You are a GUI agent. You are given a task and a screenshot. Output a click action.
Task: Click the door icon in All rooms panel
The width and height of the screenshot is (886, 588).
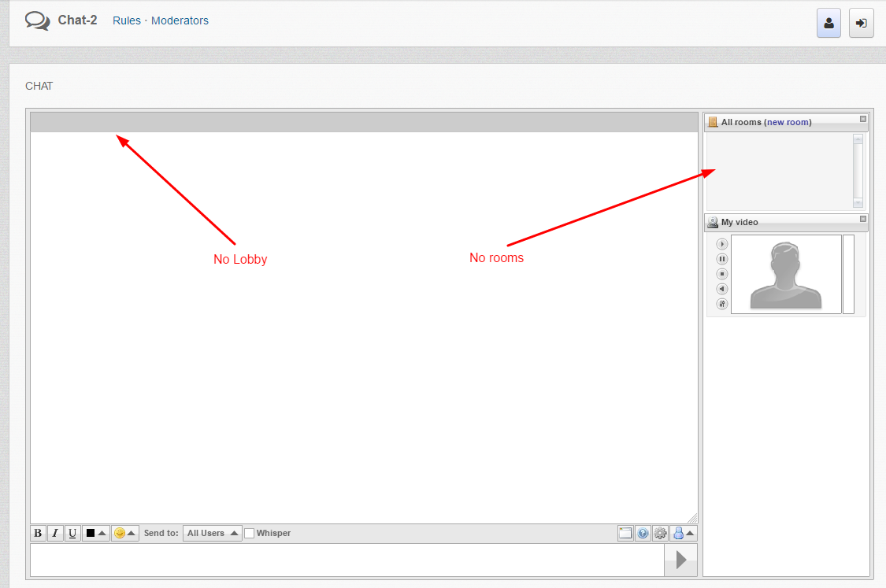(x=713, y=122)
